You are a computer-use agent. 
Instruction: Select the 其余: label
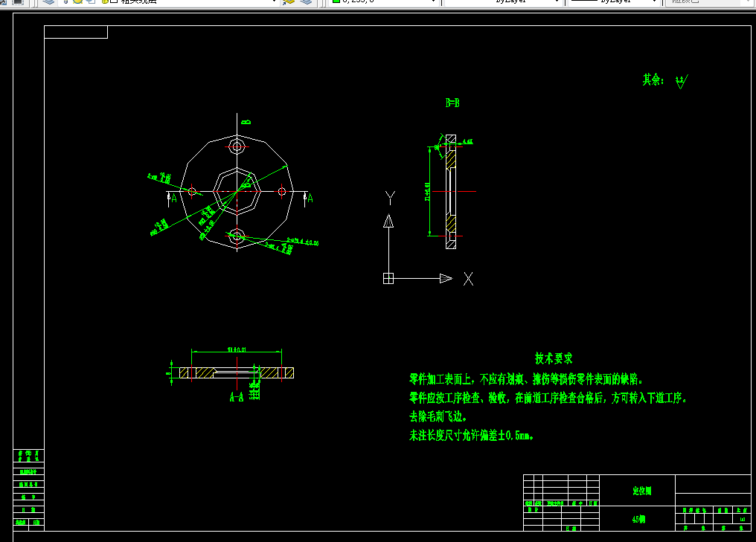pyautogui.click(x=653, y=80)
